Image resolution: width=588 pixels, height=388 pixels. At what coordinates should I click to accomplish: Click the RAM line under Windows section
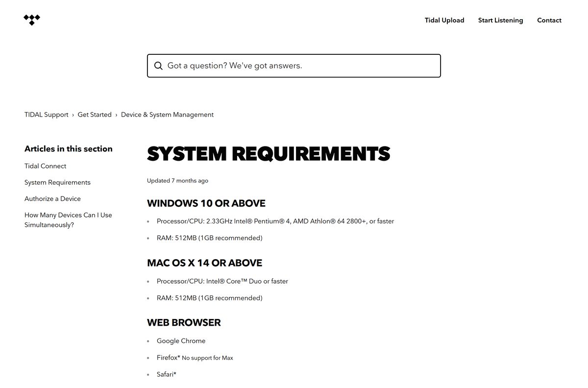210,238
